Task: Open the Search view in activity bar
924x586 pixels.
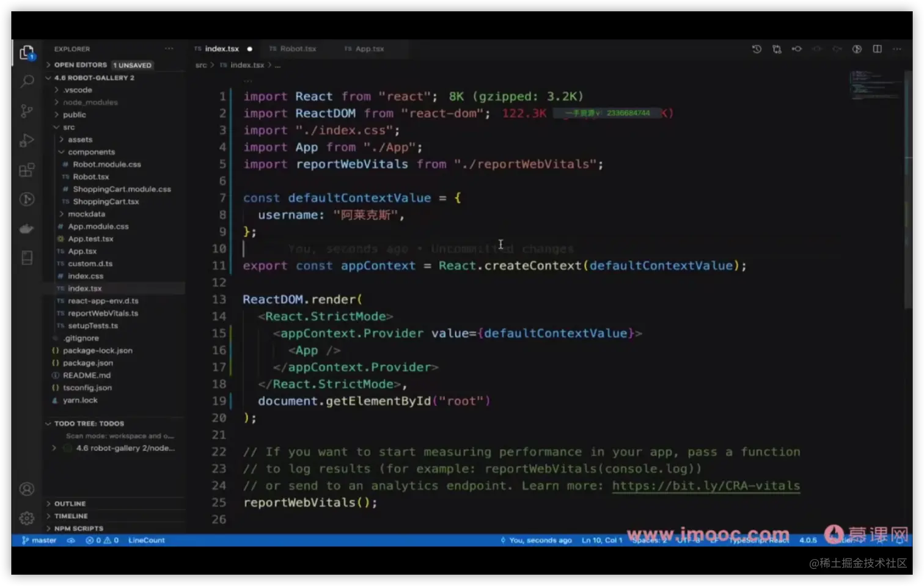Action: [27, 81]
